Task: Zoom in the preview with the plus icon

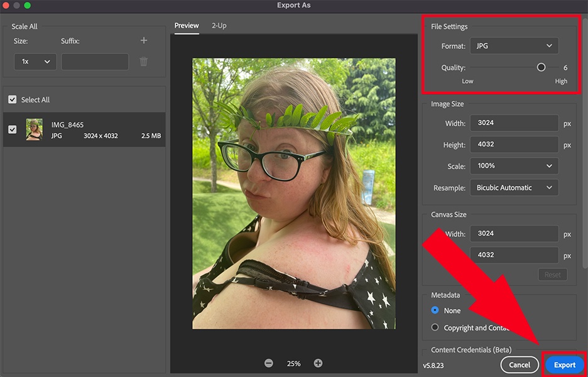Action: click(x=318, y=363)
